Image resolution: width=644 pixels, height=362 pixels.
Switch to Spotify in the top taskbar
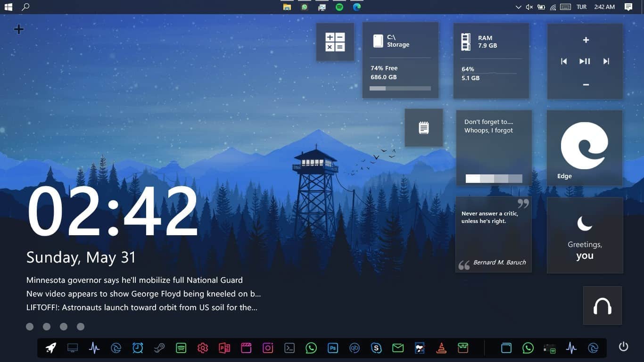(339, 7)
